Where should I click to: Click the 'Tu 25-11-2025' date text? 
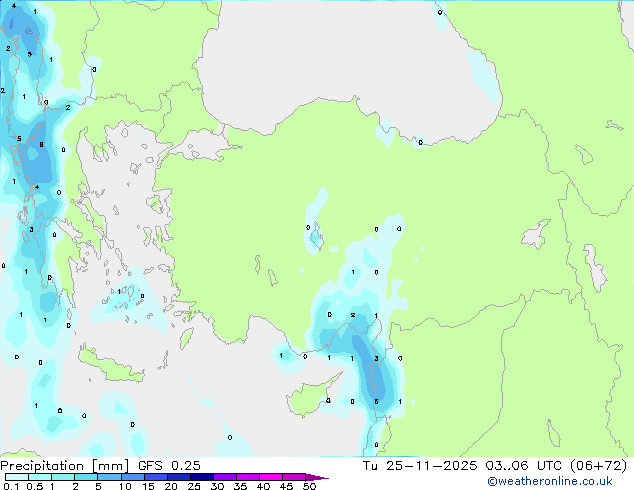coord(420,466)
